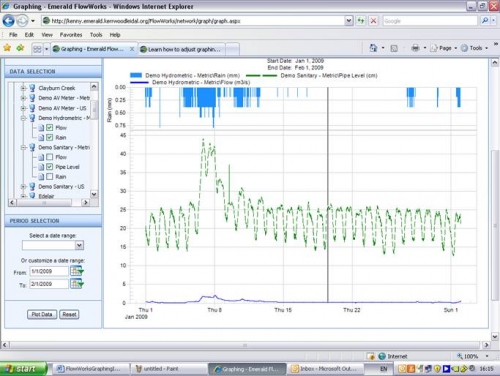
Task: Click the Pipe Level green legend line
Action: (262, 76)
